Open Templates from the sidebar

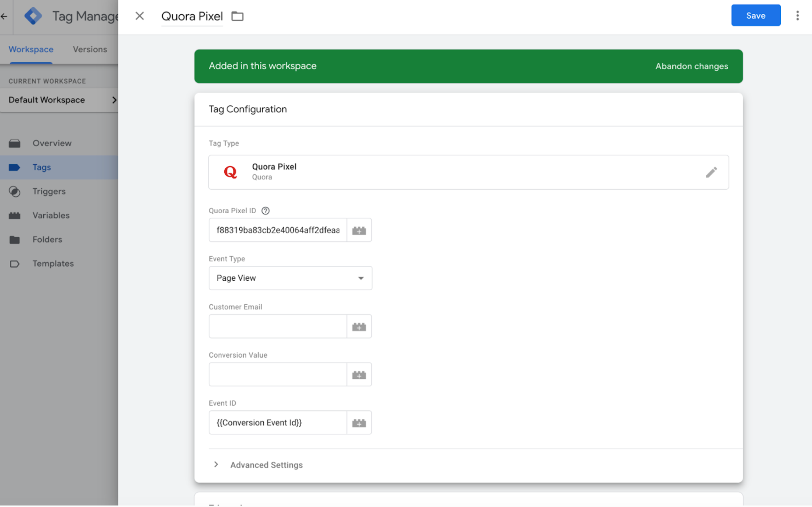click(x=53, y=263)
